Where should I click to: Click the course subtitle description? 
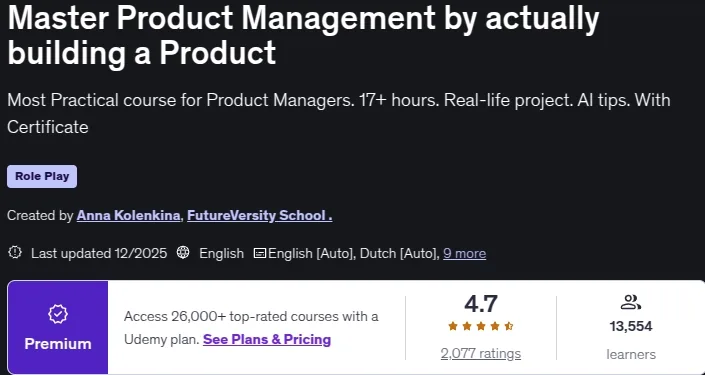pos(339,113)
